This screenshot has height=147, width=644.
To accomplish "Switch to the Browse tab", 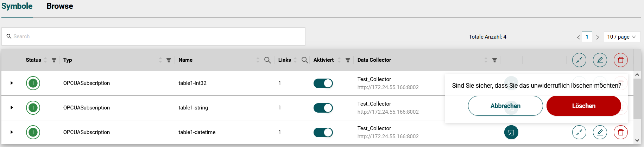I will coord(60,6).
